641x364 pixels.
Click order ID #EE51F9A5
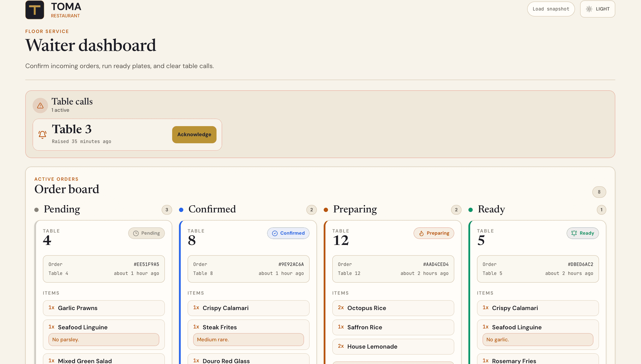[146, 264]
